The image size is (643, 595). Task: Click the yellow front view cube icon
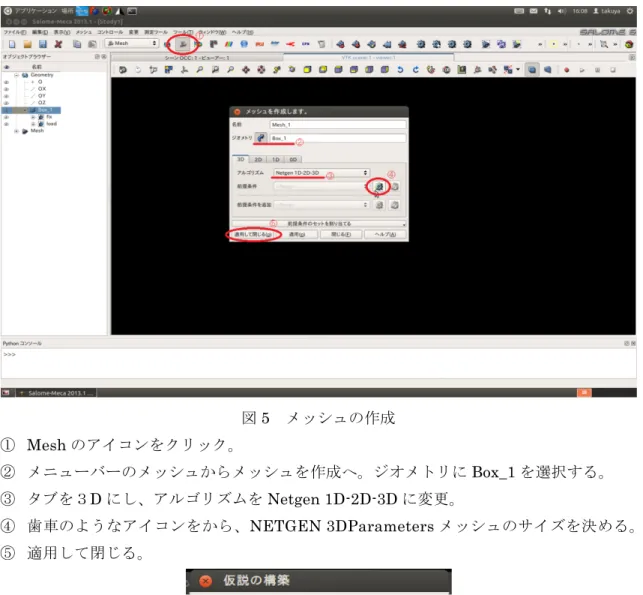[x=308, y=70]
